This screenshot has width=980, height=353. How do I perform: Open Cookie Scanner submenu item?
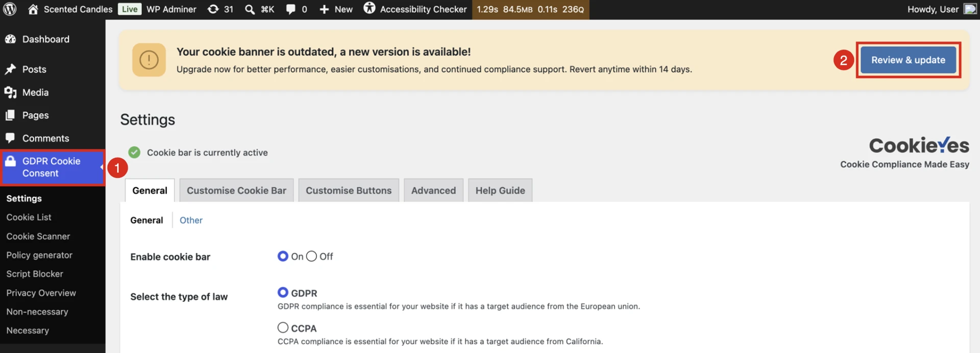[38, 236]
